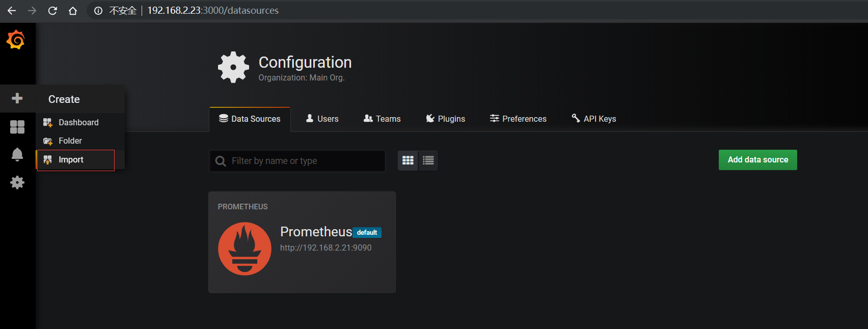Focus the Filter by name or type field
This screenshot has width=868, height=329.
(297, 161)
